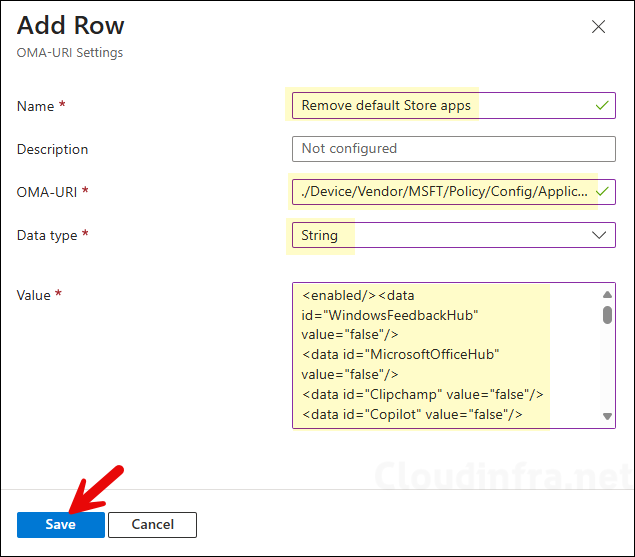Screen dimensions: 635x557
Task: Click the Value box scroll-up arrow
Action: point(606,295)
